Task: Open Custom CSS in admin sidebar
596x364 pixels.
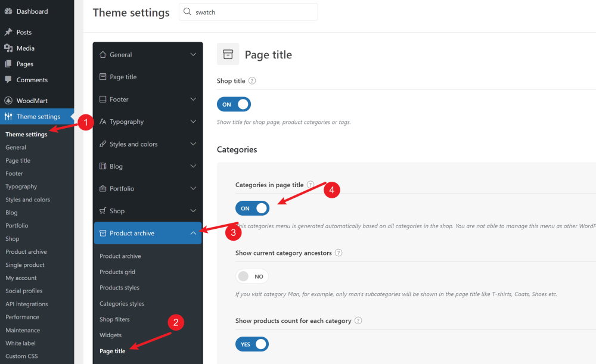Action: [x=21, y=356]
